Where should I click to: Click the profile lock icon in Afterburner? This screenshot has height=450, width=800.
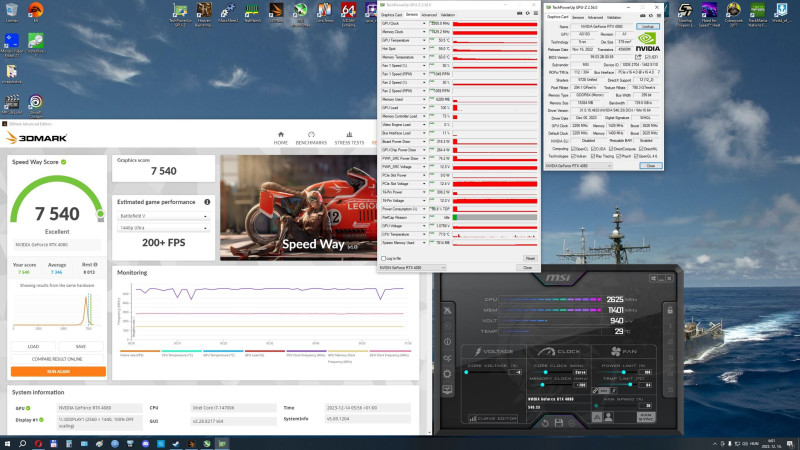pos(670,310)
